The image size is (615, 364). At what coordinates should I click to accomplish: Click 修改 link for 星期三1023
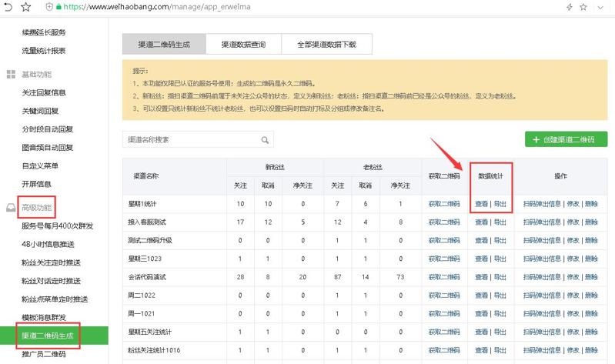[x=573, y=259]
